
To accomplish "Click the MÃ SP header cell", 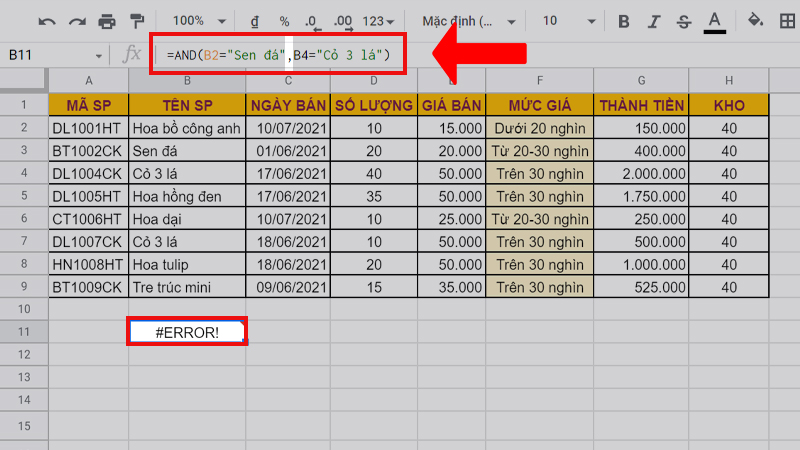I will 89,105.
